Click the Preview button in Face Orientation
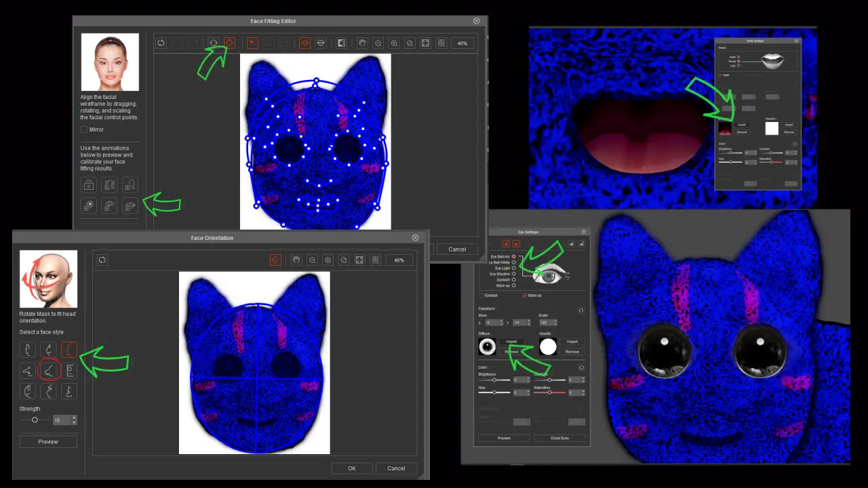This screenshot has height=488, width=868. (48, 441)
